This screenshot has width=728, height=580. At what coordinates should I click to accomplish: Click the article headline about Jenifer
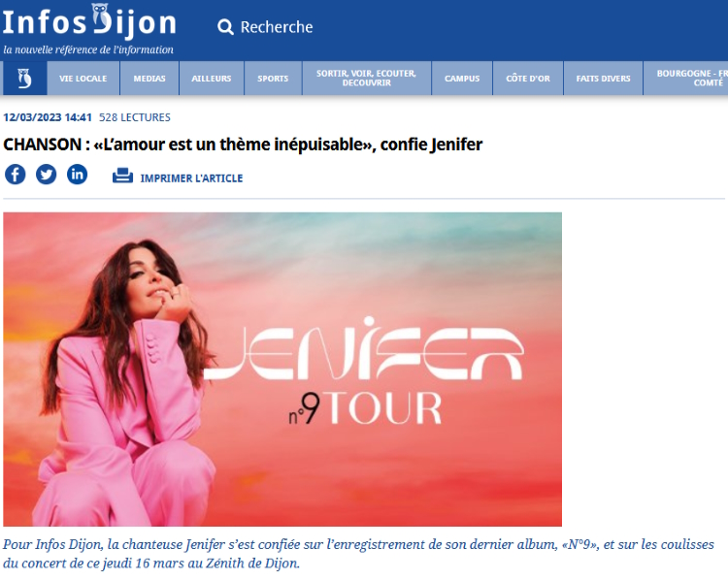243,145
